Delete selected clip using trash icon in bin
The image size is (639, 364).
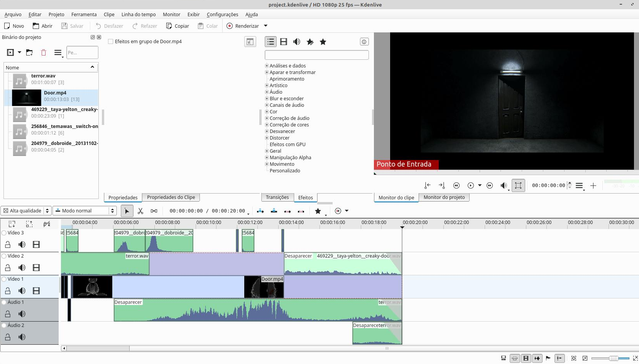[44, 52]
